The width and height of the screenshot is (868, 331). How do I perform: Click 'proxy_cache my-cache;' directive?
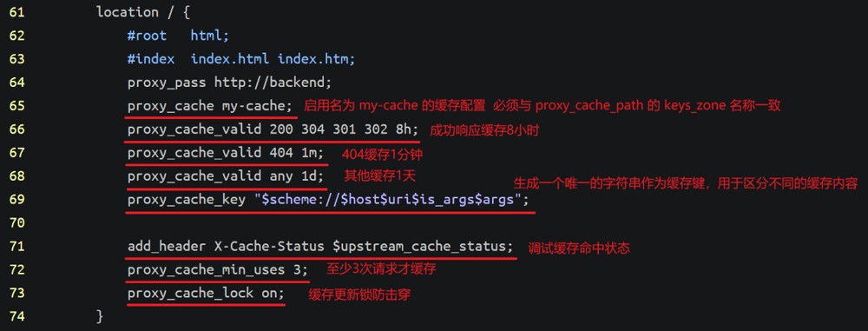point(209,106)
